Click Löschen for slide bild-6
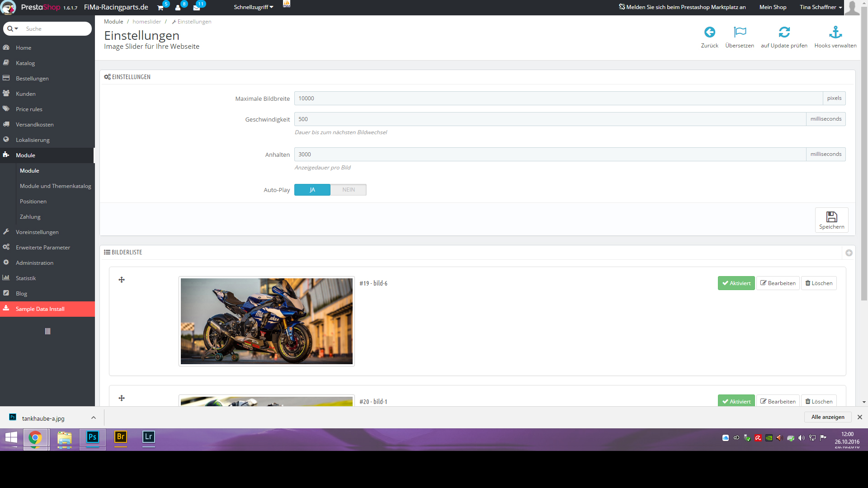Screen dimensions: 868x488 pyautogui.click(x=819, y=283)
